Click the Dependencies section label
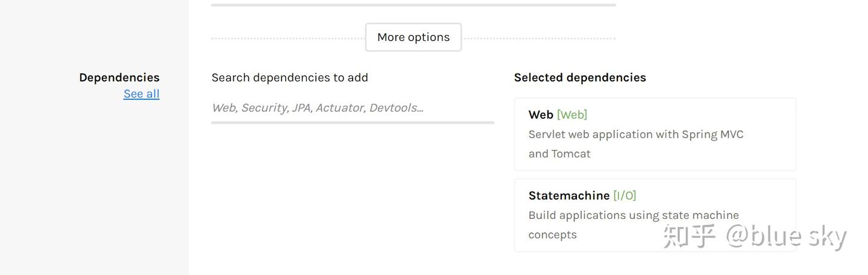 [x=119, y=77]
